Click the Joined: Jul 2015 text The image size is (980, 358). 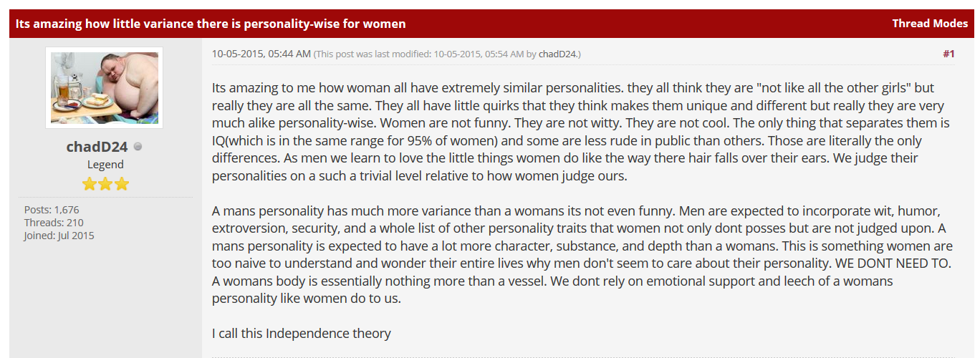point(59,236)
